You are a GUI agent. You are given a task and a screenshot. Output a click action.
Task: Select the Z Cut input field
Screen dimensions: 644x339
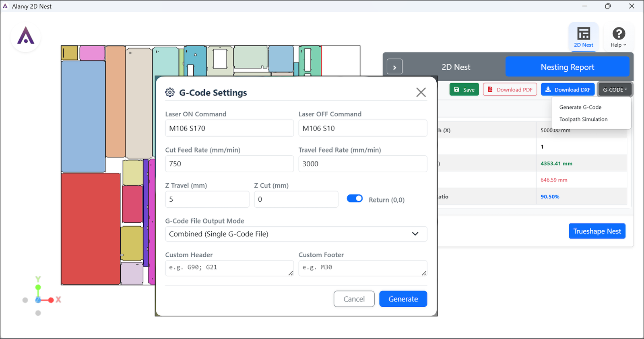click(296, 199)
